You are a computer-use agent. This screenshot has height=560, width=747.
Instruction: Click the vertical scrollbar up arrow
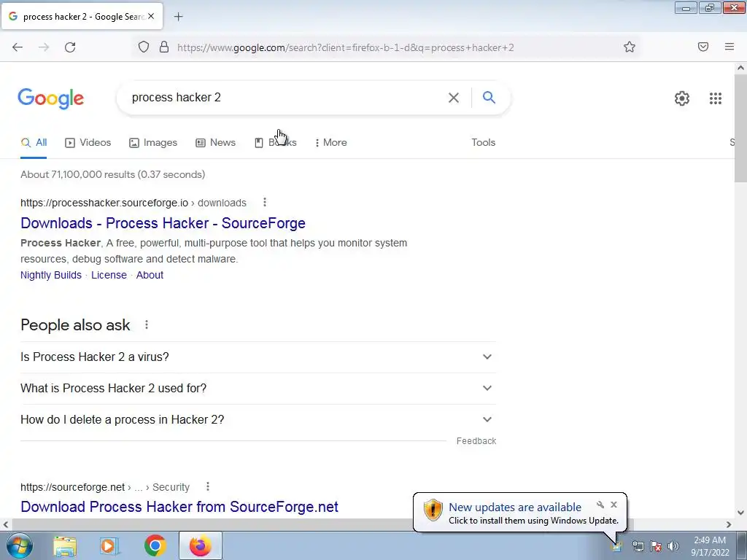[x=741, y=68]
